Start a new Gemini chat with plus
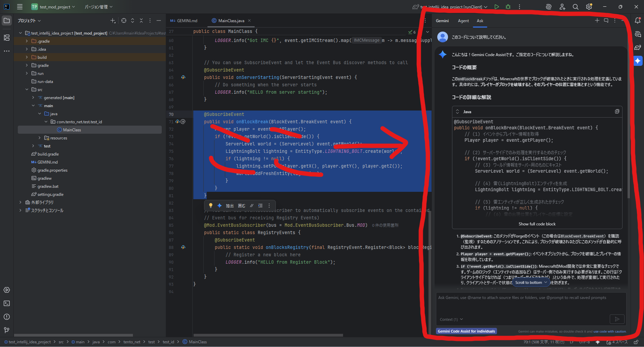Image resolution: width=644 pixels, height=347 pixels. point(597,20)
